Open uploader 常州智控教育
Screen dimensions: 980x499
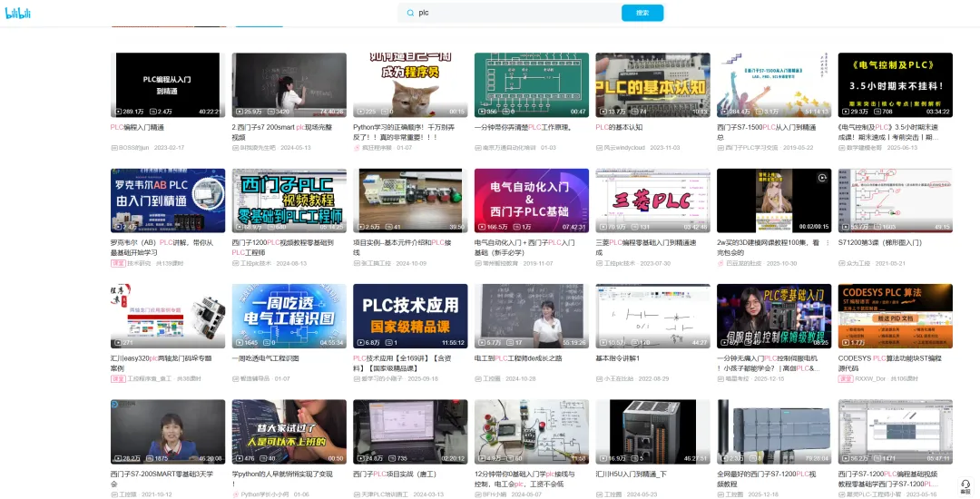coord(501,263)
